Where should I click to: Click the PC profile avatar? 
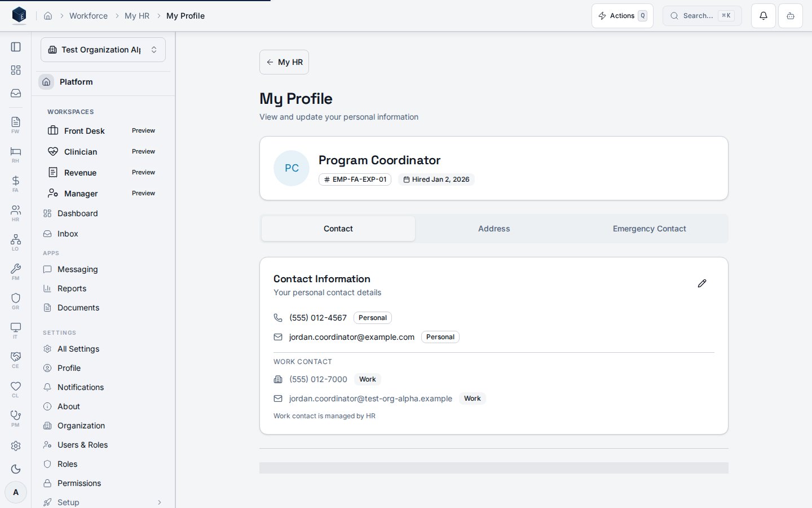coord(292,168)
